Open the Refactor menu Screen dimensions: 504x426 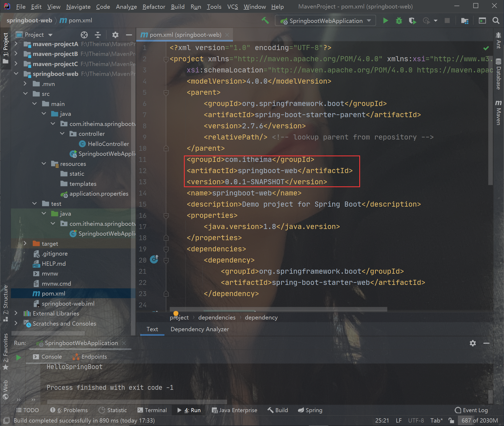pos(154,7)
